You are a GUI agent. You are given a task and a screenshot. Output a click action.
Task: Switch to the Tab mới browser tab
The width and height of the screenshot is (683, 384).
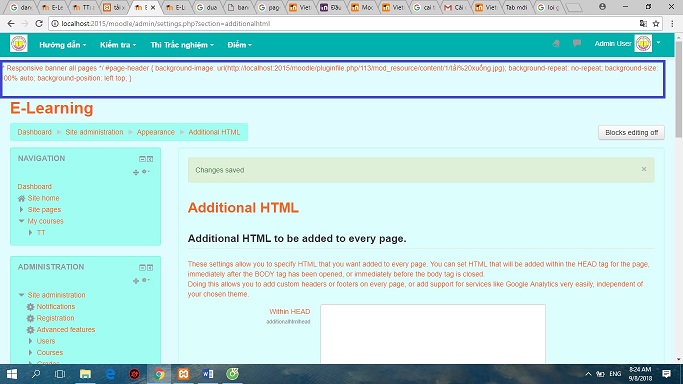tap(517, 7)
